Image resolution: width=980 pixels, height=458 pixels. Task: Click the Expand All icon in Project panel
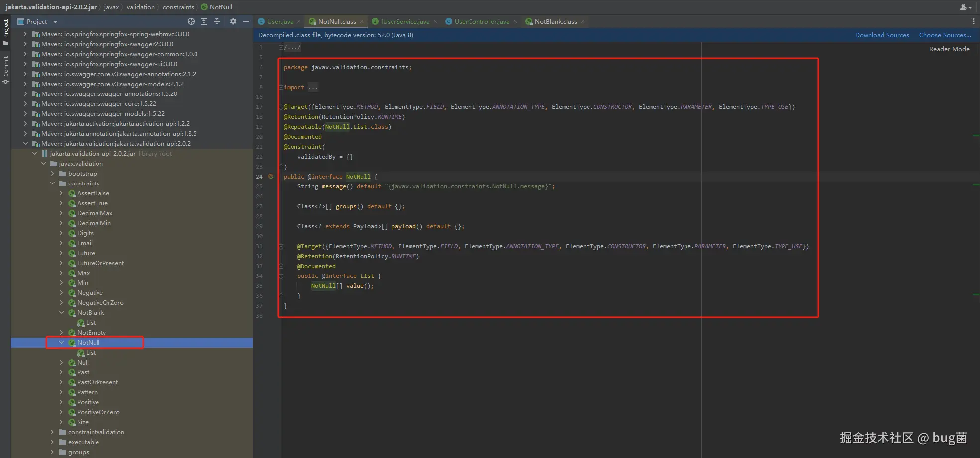pyautogui.click(x=204, y=21)
